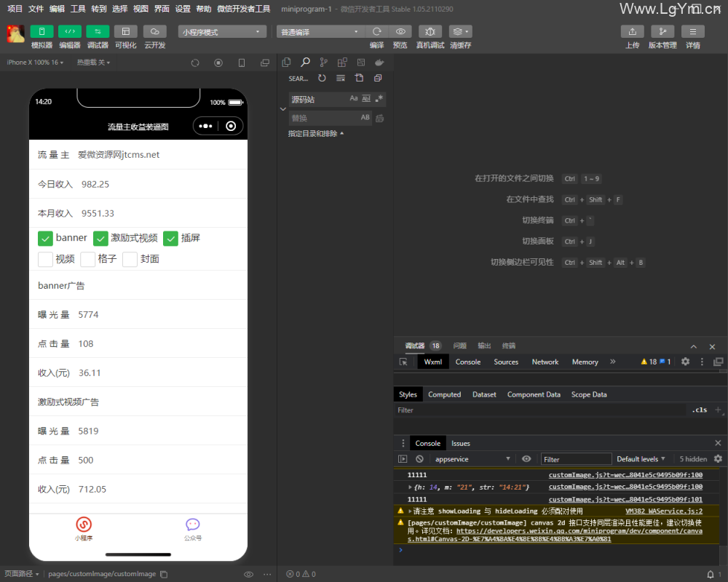The image size is (728, 582).
Task: Click the WXML element inspector icon
Action: (403, 362)
